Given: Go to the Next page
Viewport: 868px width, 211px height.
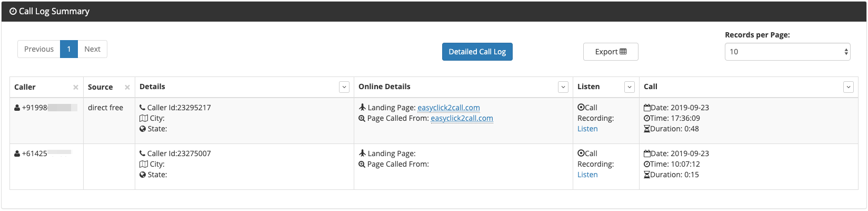Looking at the screenshot, I should coord(93,49).
